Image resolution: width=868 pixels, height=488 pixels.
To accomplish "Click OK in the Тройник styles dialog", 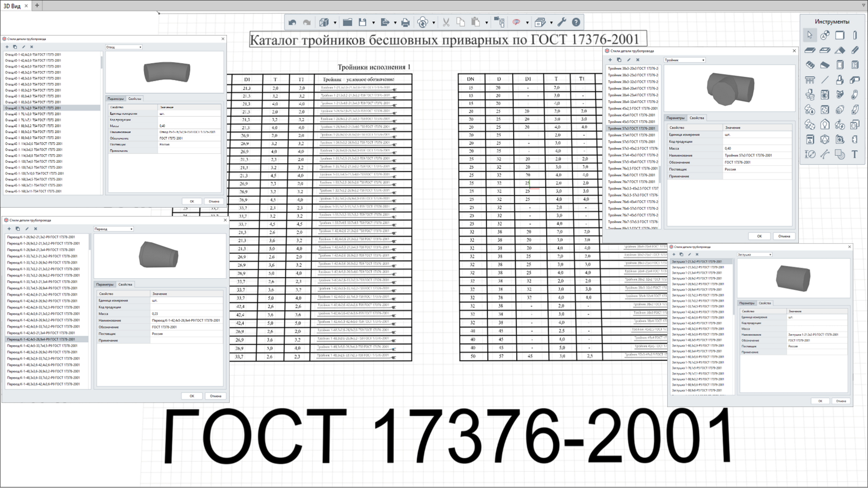I will point(759,236).
